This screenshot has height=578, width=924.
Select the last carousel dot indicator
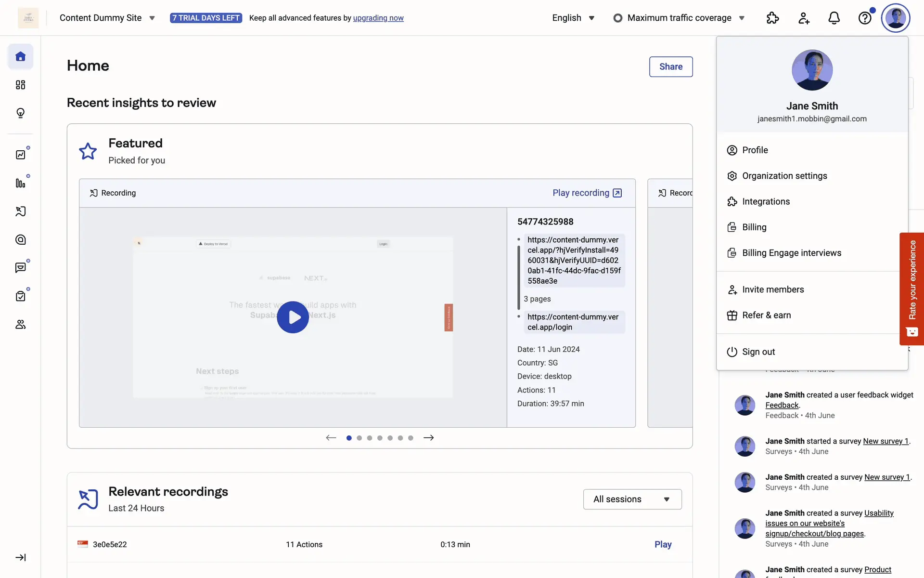pos(411,438)
